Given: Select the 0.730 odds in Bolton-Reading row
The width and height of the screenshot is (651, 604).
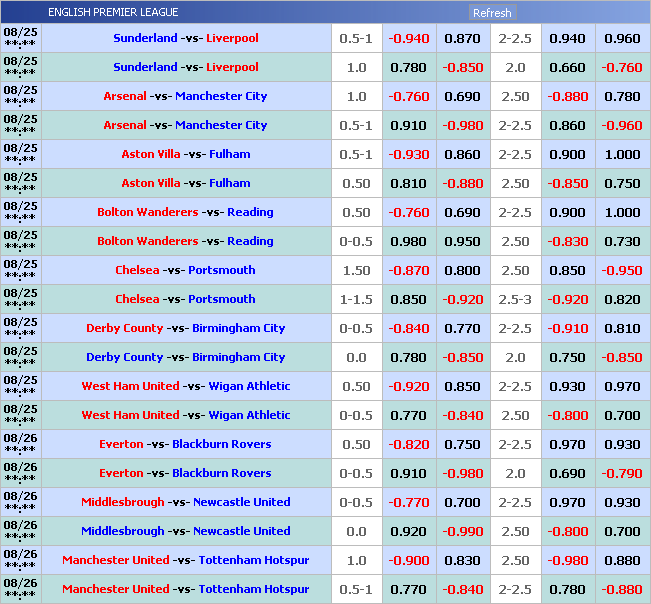Looking at the screenshot, I should [x=622, y=242].
